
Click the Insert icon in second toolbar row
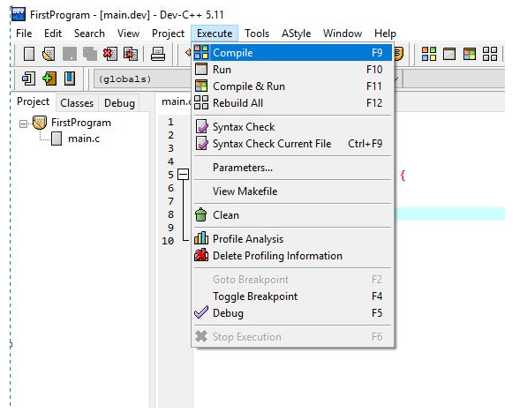pos(28,79)
